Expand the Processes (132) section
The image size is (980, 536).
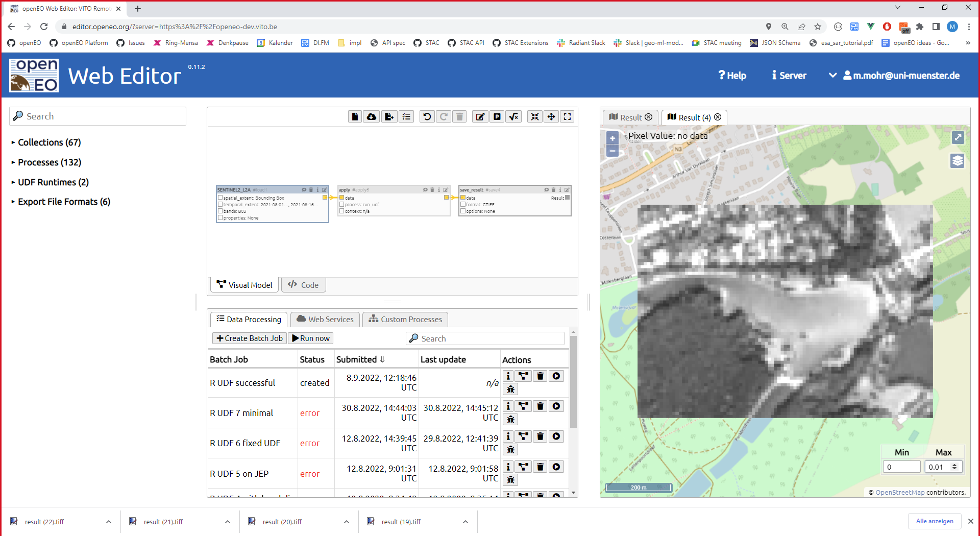tap(48, 162)
